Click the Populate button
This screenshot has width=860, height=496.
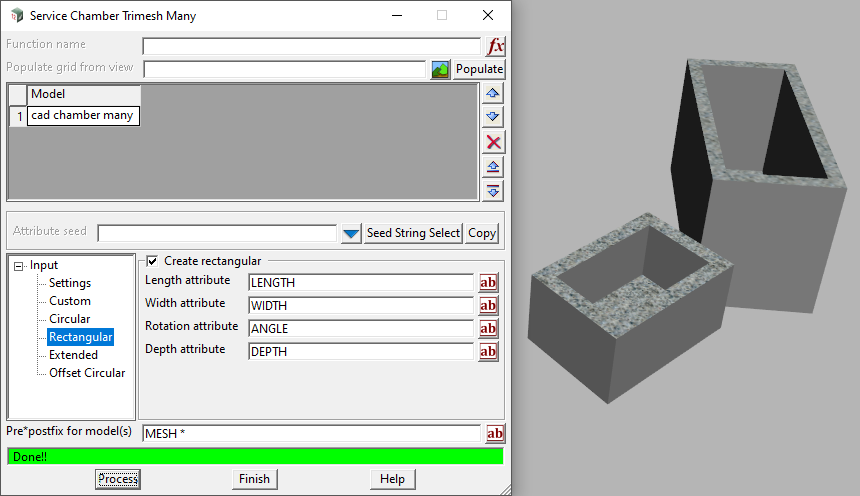(479, 69)
